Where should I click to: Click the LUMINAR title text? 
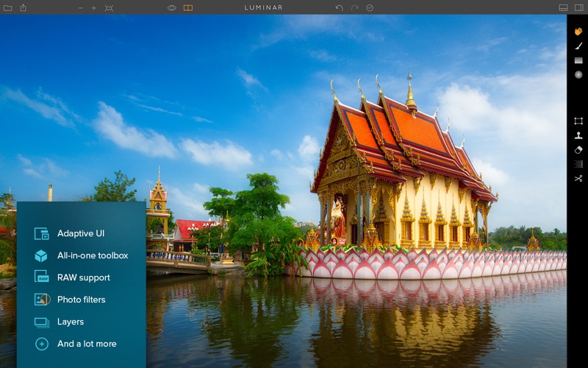pos(264,7)
